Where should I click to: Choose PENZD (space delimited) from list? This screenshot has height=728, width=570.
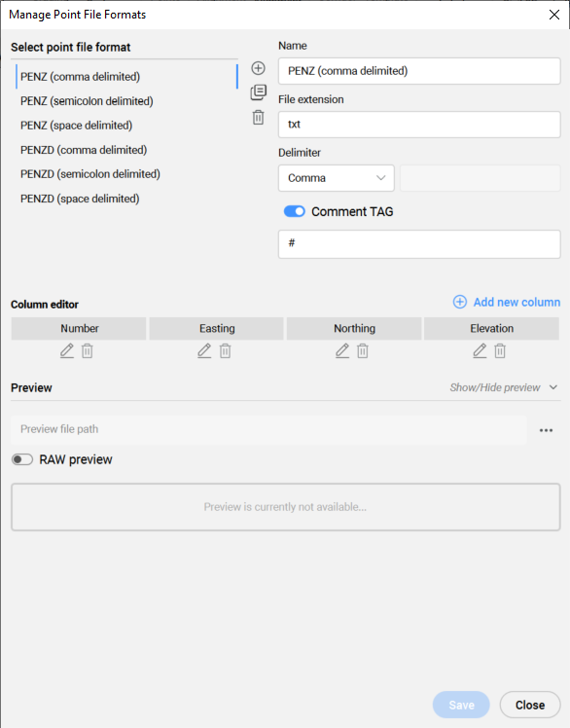80,199
